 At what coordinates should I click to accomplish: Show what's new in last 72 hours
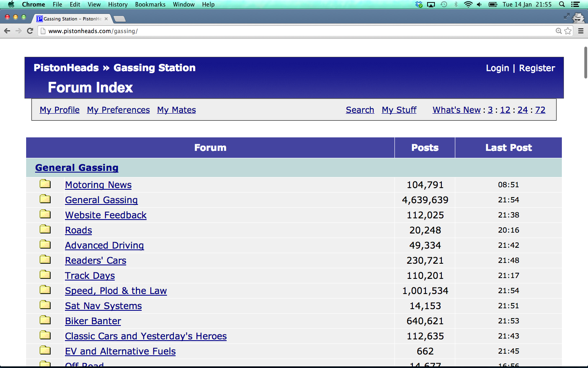540,110
